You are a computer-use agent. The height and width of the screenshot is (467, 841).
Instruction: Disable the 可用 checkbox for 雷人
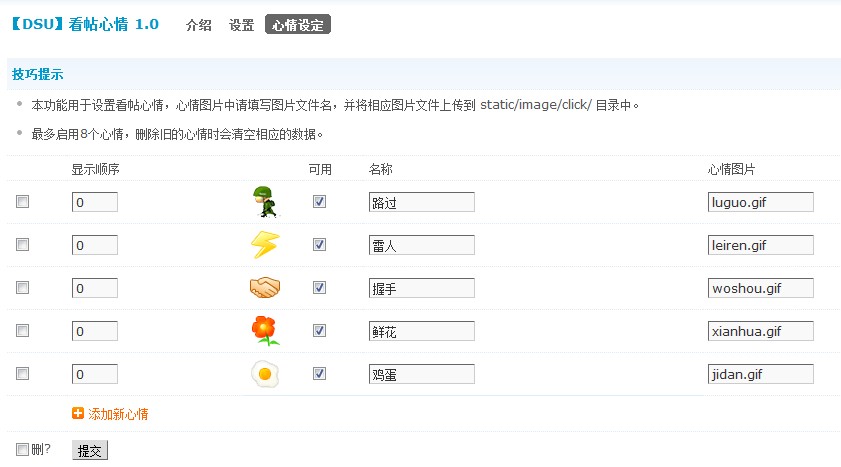point(319,244)
